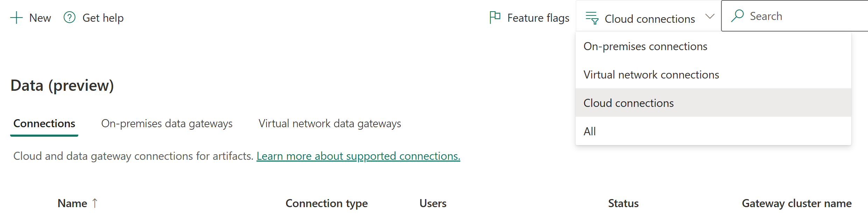Sort by Status column header
This screenshot has height=218, width=868.
(623, 203)
